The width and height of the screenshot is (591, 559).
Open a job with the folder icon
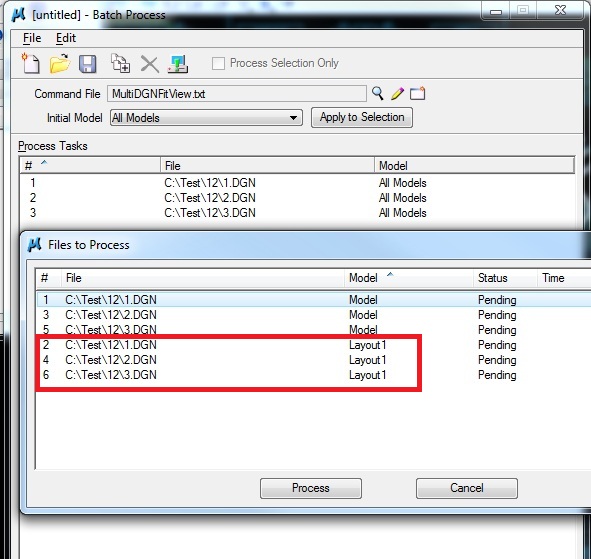[x=60, y=63]
